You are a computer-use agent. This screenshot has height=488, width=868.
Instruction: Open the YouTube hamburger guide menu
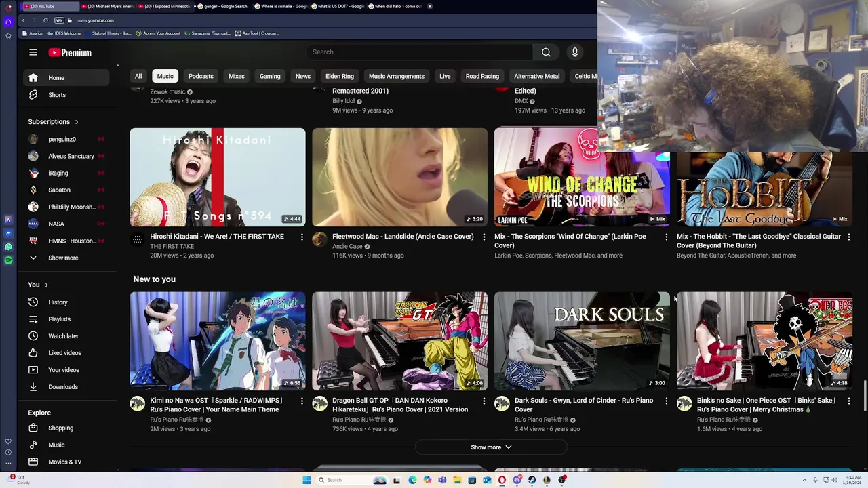[x=33, y=52]
